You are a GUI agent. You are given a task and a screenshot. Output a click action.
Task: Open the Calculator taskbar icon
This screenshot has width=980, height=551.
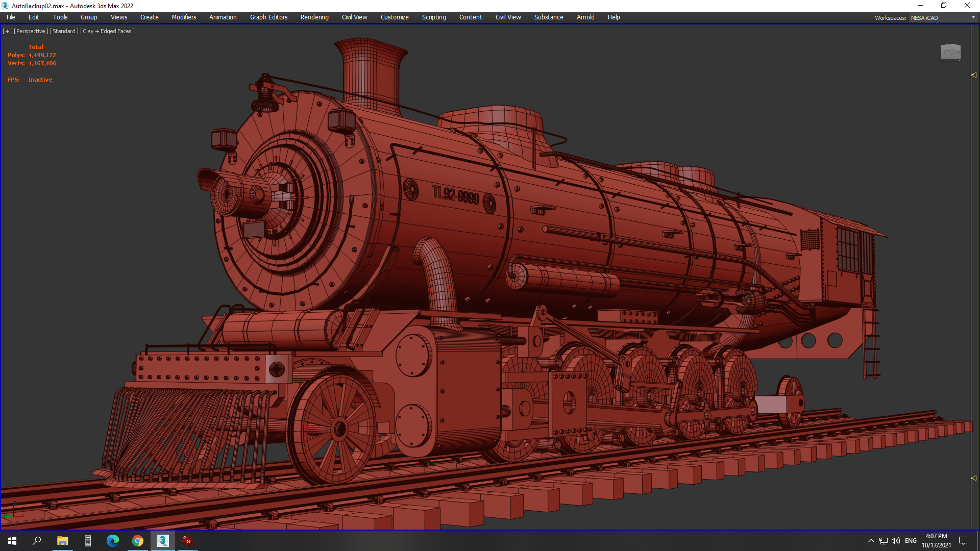pyautogui.click(x=88, y=540)
